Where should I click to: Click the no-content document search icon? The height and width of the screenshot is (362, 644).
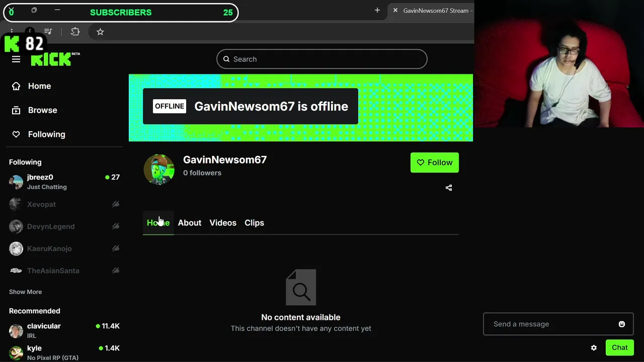point(301,287)
